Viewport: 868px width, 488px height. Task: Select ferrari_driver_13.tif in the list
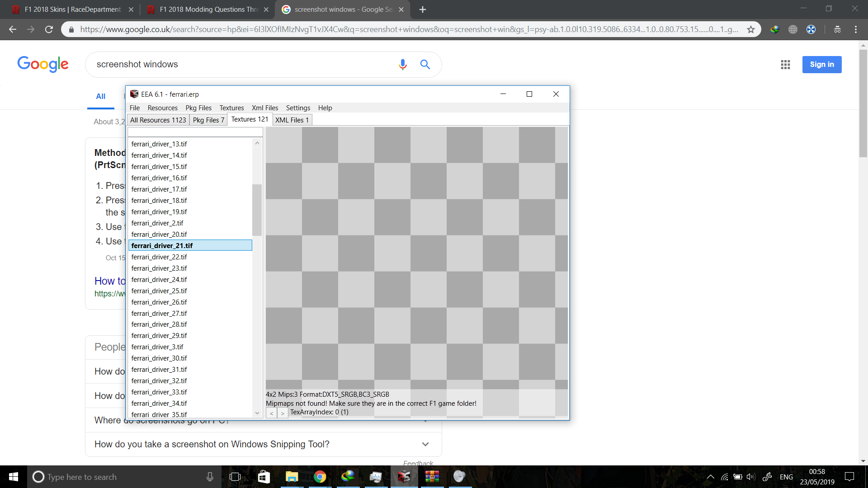tap(190, 144)
